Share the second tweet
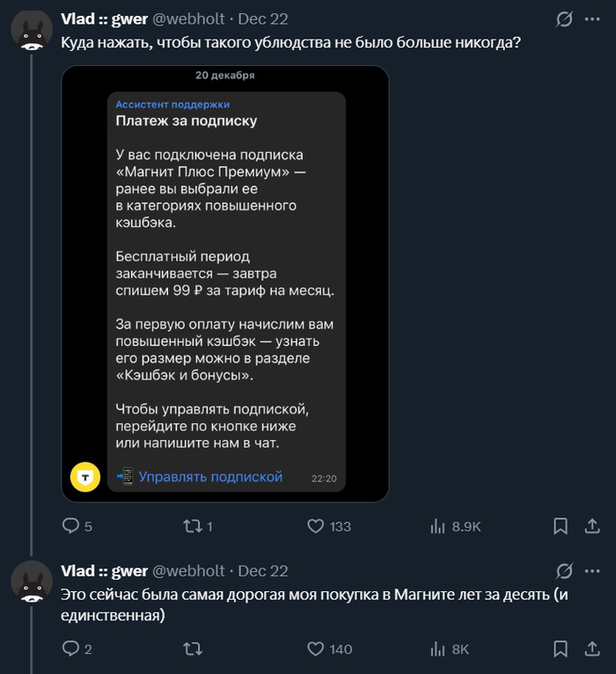616x674 pixels. tap(593, 648)
